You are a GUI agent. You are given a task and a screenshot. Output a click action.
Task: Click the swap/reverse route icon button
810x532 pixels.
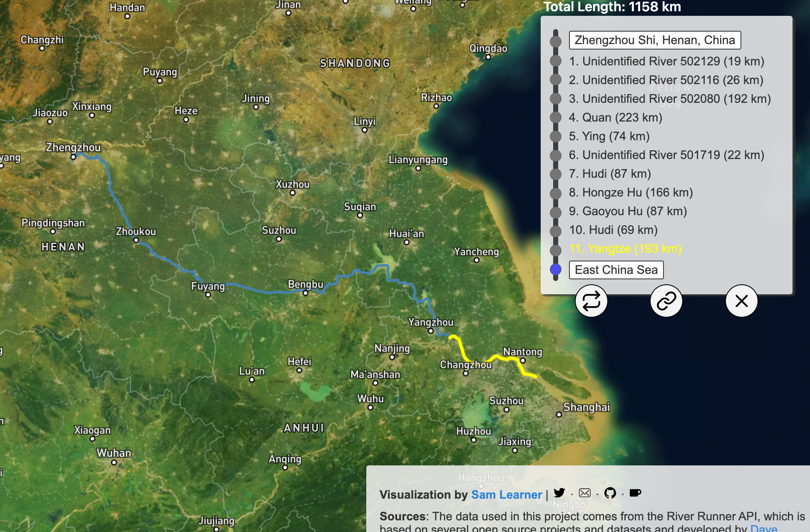591,301
